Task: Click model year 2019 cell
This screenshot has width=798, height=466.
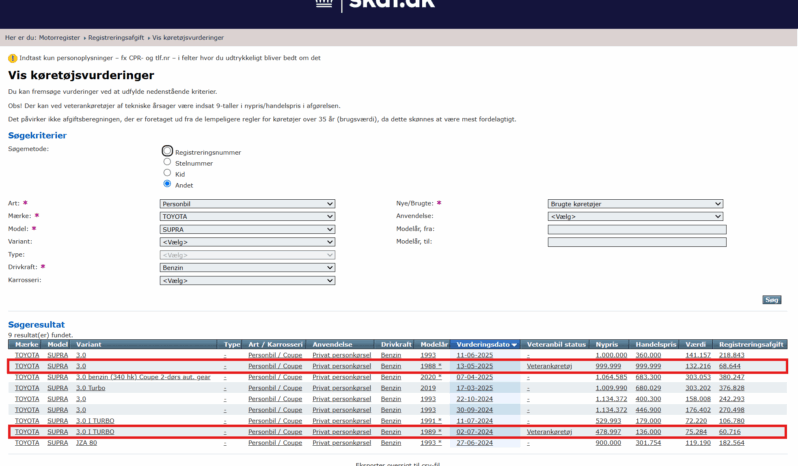Action: pyautogui.click(x=428, y=388)
